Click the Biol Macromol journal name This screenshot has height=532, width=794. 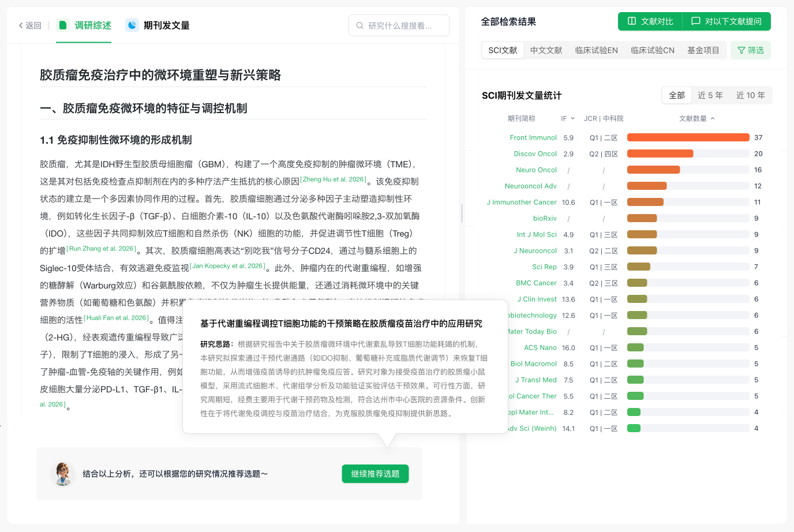pos(534,364)
